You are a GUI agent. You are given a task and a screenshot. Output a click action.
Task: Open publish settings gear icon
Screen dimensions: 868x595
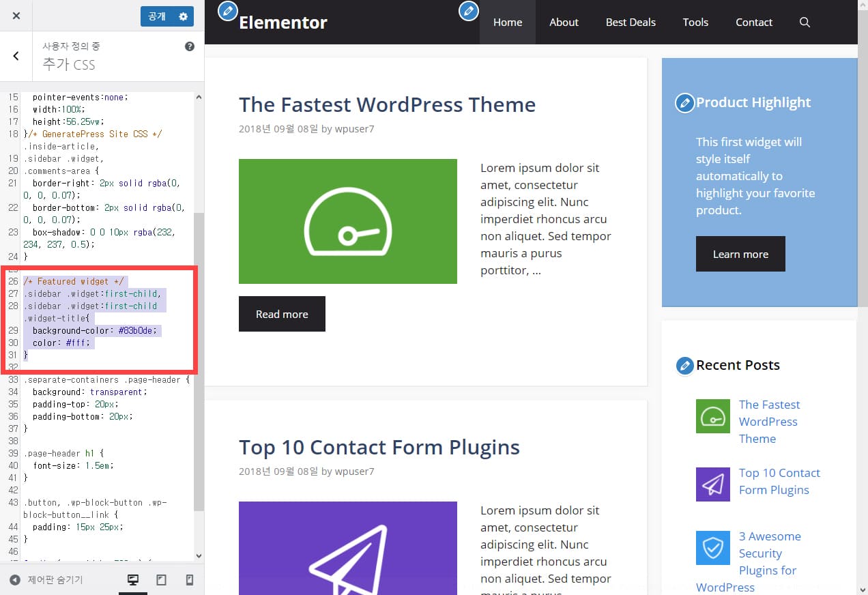(x=183, y=16)
